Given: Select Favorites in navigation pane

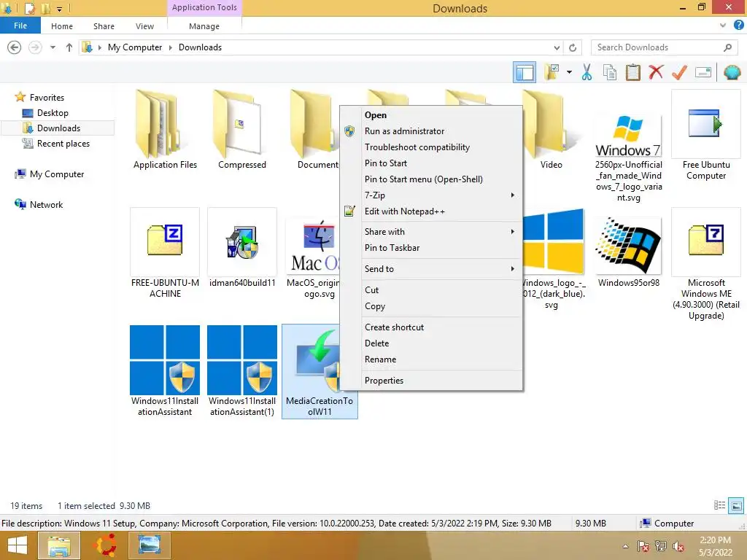Looking at the screenshot, I should point(47,97).
